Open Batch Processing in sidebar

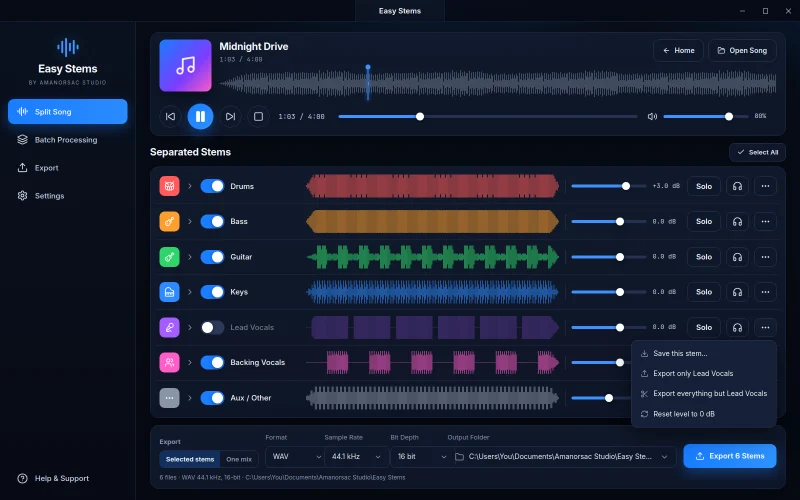[x=67, y=140]
